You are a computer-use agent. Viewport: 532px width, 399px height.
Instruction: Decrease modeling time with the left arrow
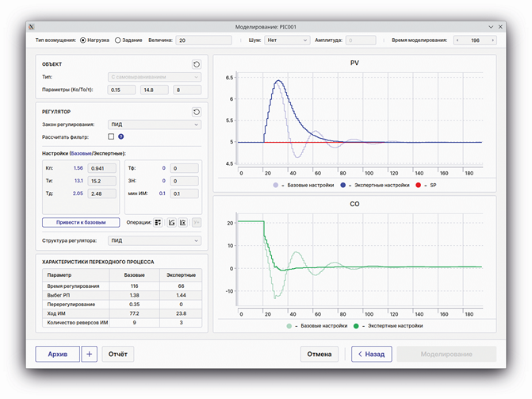pyautogui.click(x=458, y=40)
